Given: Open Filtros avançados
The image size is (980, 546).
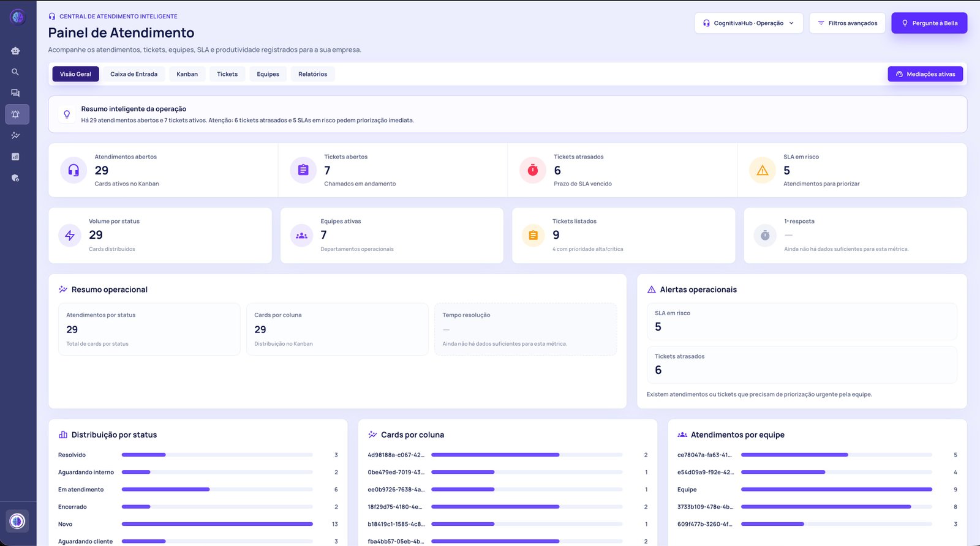Looking at the screenshot, I should pos(847,23).
